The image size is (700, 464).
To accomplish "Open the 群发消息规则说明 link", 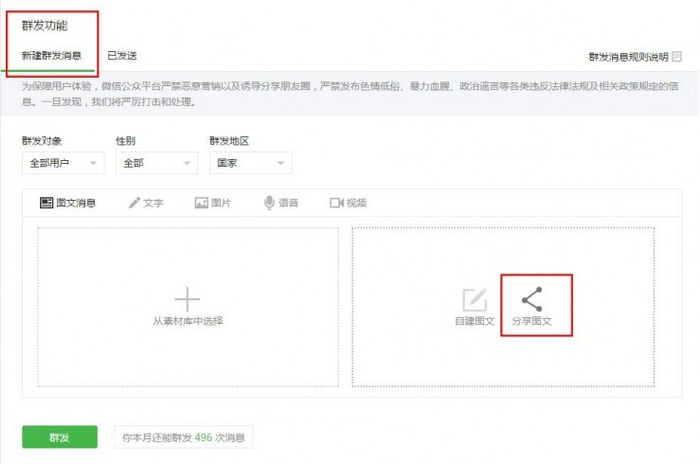I will (x=628, y=57).
